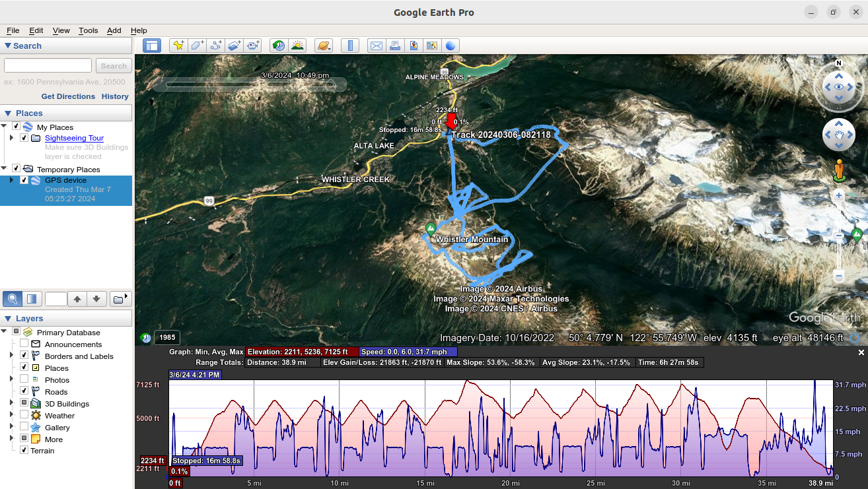
Task: Collapse the Primary Database tree
Action: (x=5, y=332)
